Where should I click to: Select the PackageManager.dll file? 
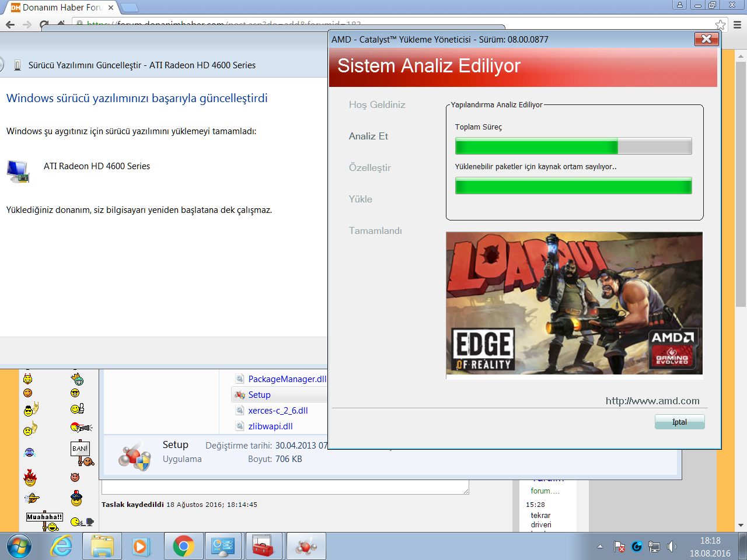pos(287,379)
